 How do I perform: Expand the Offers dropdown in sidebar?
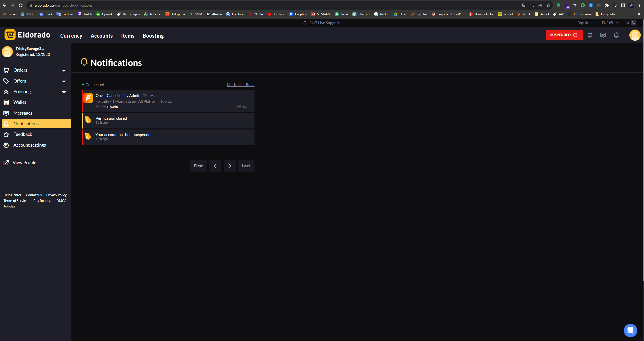(x=36, y=81)
